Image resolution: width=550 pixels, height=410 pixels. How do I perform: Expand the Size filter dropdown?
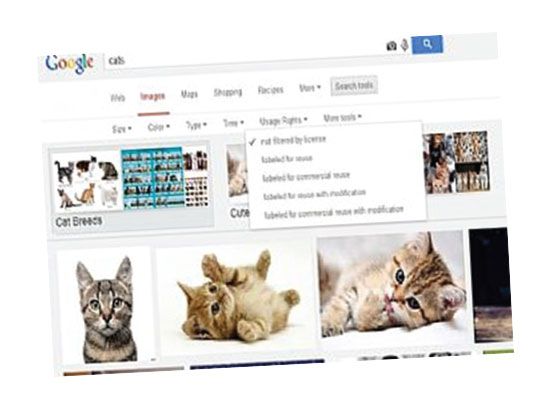122,129
